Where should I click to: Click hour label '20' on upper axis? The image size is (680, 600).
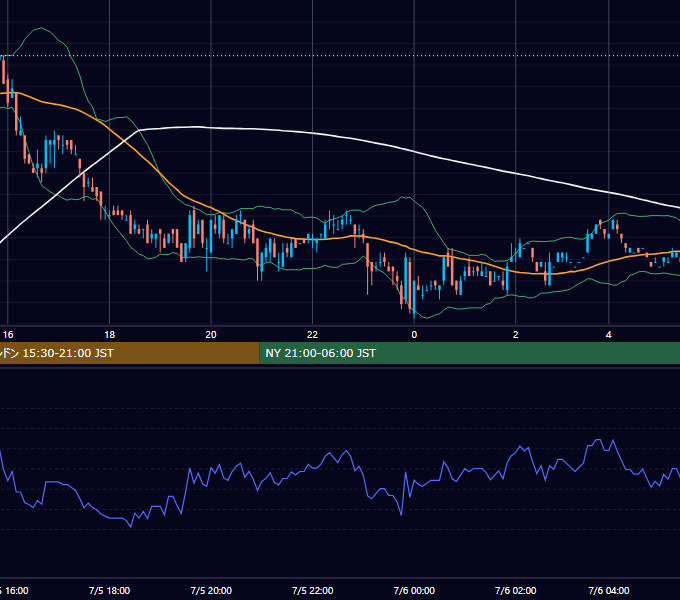(x=211, y=335)
